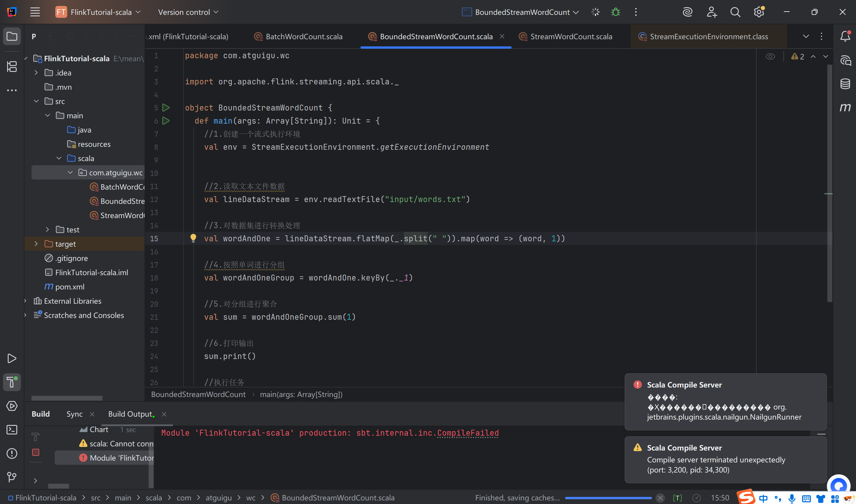Expand the target folder in project tree
This screenshot has height=504, width=856.
click(x=36, y=244)
